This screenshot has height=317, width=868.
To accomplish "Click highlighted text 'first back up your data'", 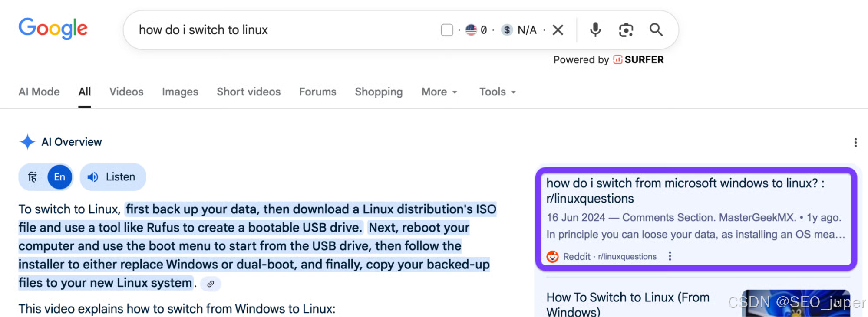I will (193, 209).
